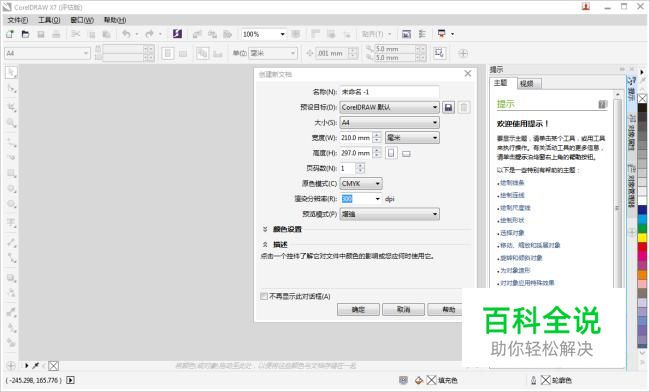This screenshot has width=650, height=392.
Task: Select the Ellipse tool in the toolbox
Action: [x=11, y=189]
